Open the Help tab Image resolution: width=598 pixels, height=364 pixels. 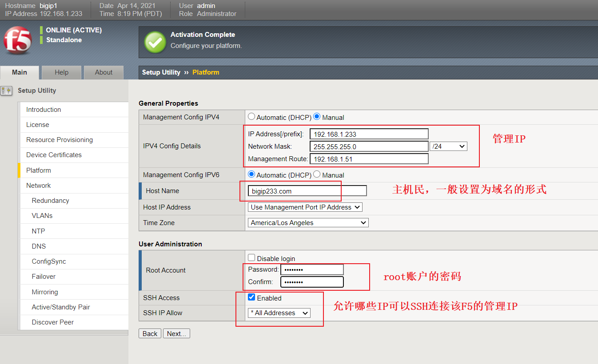tap(61, 72)
